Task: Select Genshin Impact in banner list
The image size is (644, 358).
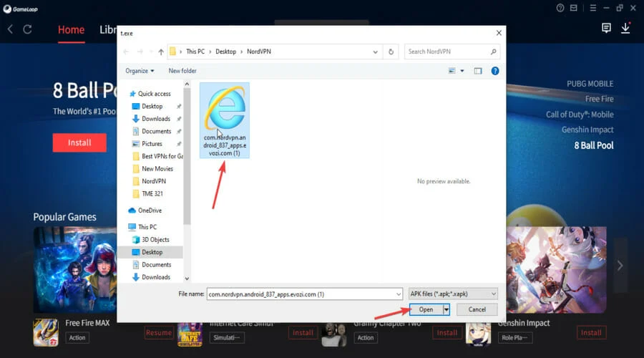Action: [x=587, y=130]
